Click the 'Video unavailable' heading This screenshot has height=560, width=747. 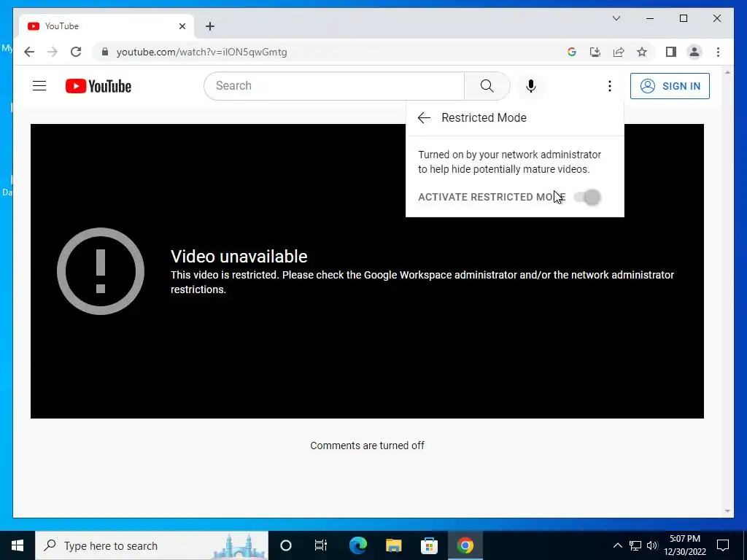click(x=239, y=257)
